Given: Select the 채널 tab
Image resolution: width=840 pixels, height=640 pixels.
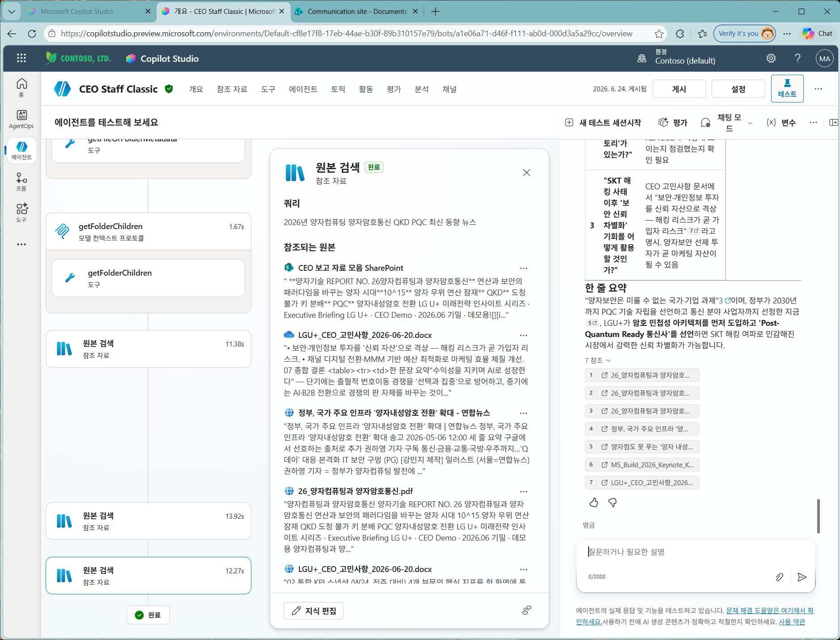Looking at the screenshot, I should point(450,89).
